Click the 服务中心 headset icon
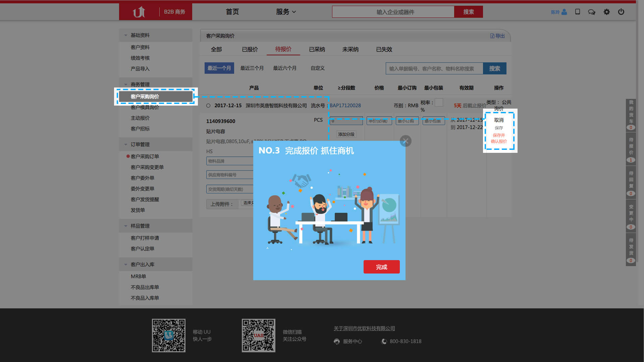The width and height of the screenshot is (644, 362). [x=337, y=342]
